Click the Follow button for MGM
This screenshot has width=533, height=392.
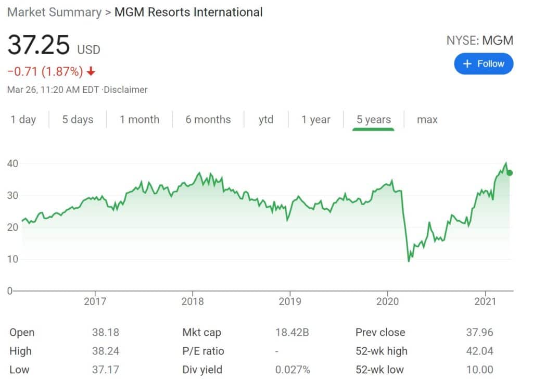pos(484,64)
